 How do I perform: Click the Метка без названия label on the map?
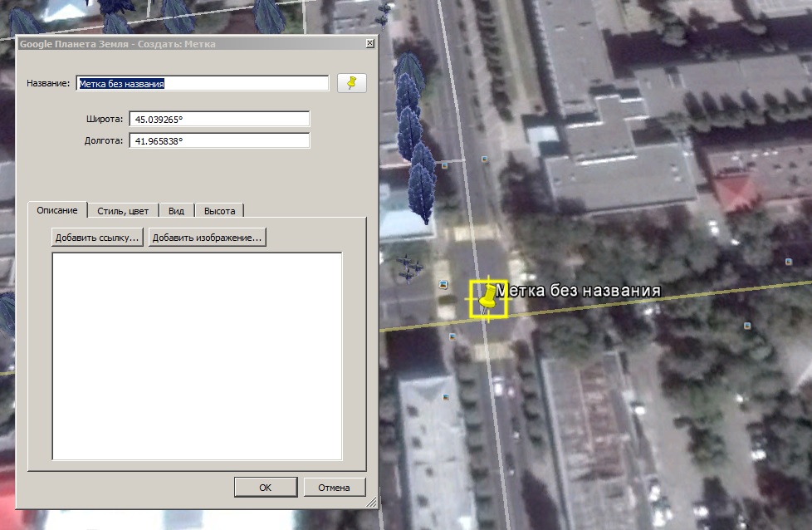click(578, 290)
